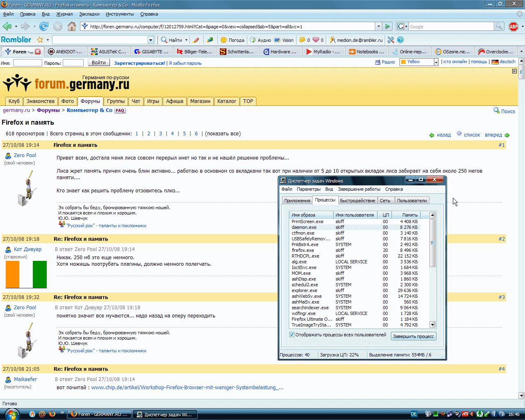Collapse the forum header toggle
Image resolution: width=525 pixels, height=420 pixels.
(x=515, y=71)
